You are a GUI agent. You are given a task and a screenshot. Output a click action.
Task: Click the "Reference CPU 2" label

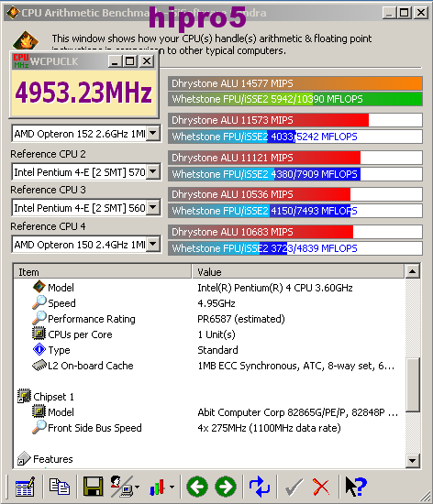click(49, 154)
